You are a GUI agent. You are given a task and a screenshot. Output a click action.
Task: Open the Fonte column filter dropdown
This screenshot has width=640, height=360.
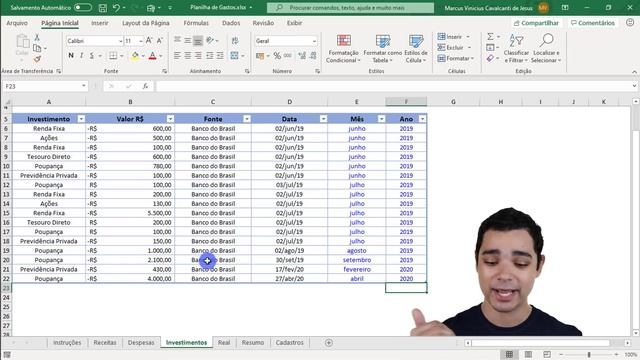(247, 119)
